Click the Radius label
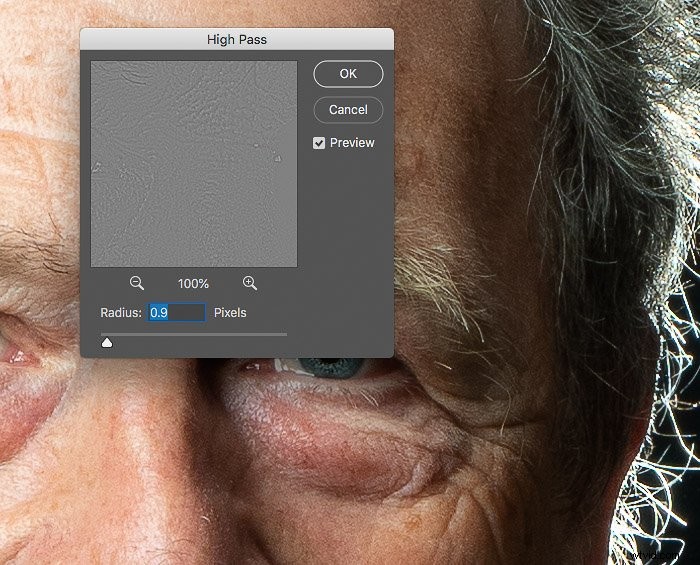The width and height of the screenshot is (700, 565). pos(121,312)
